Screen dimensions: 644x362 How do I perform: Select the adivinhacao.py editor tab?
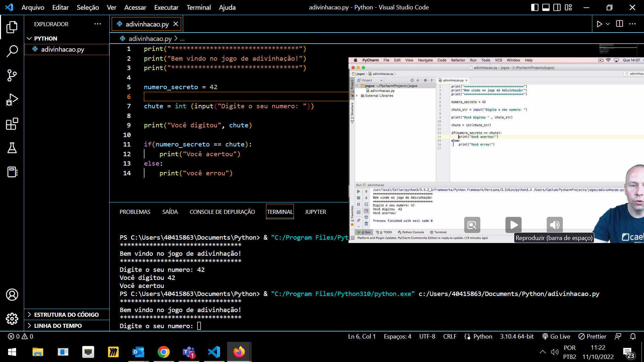coord(147,24)
